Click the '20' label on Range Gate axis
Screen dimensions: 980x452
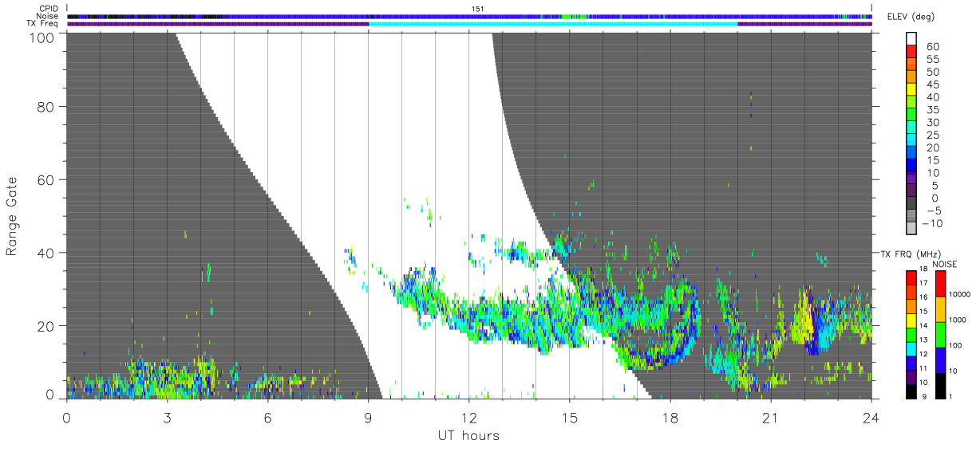click(46, 326)
